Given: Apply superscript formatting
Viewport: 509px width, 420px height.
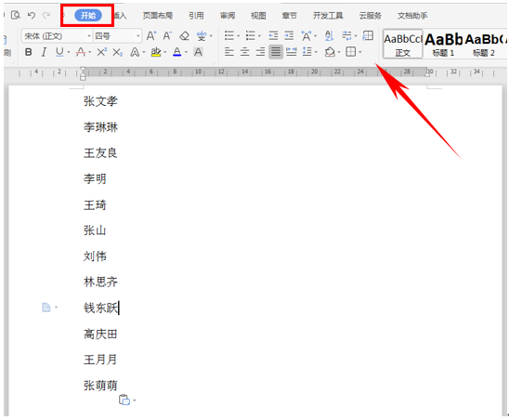Looking at the screenshot, I should point(101,52).
